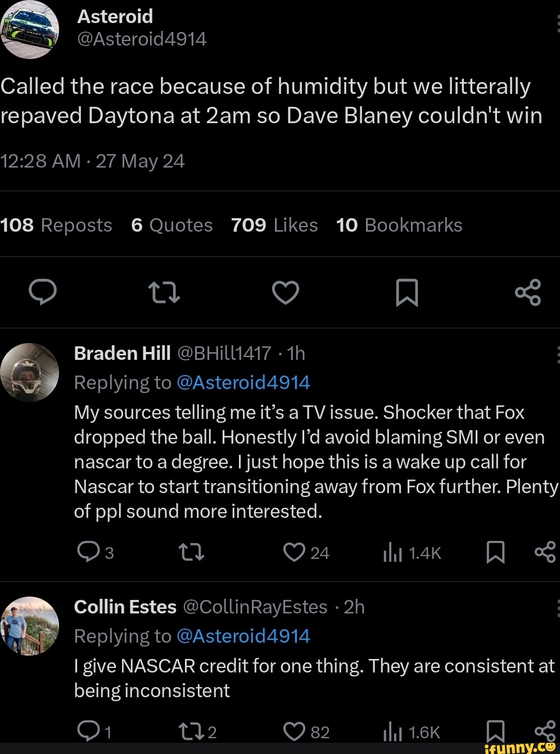Share the main Asteroid post
This screenshot has height=754, width=560.
click(x=527, y=292)
